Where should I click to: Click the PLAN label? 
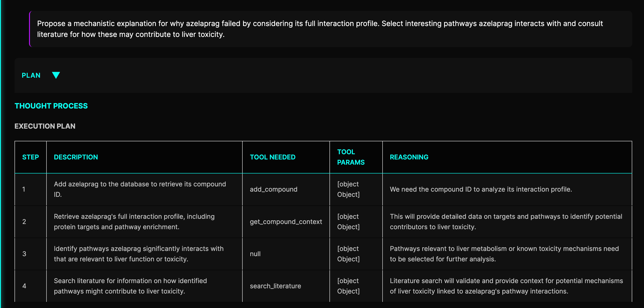click(31, 75)
